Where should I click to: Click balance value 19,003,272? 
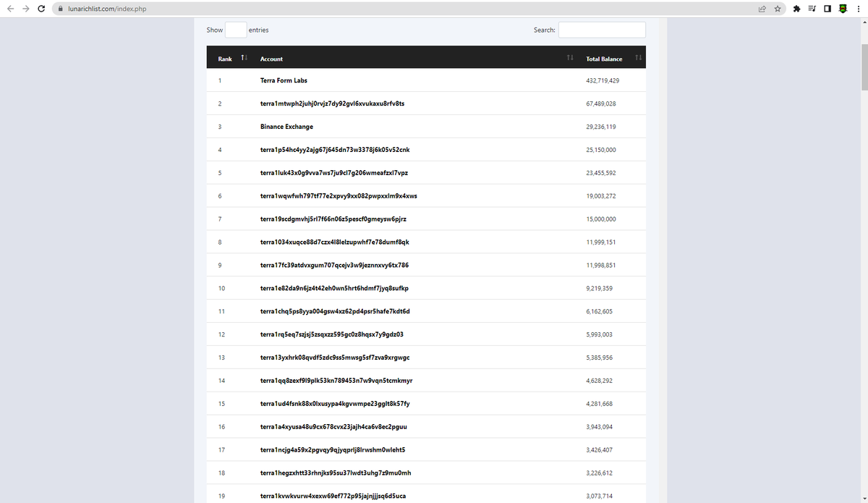tap(601, 196)
